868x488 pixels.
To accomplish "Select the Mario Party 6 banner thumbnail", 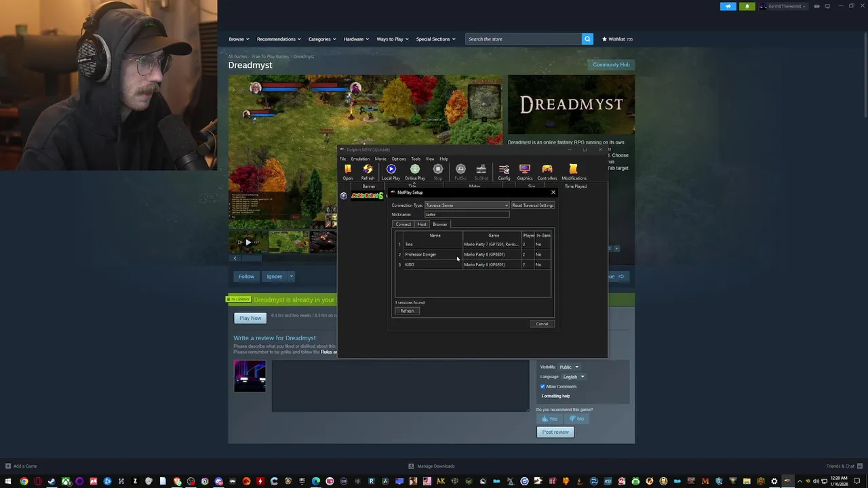I will click(x=367, y=196).
